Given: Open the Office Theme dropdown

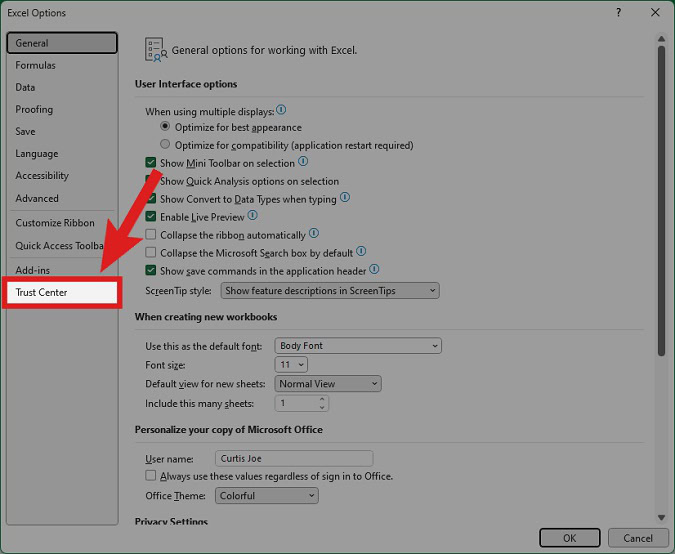Looking at the screenshot, I should [x=266, y=495].
